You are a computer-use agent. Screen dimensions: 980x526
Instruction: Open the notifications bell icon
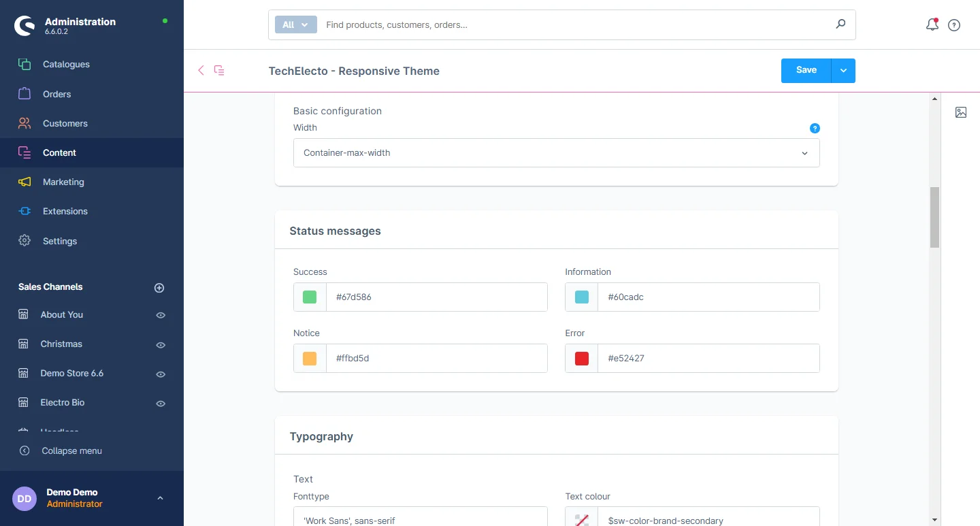(932, 25)
